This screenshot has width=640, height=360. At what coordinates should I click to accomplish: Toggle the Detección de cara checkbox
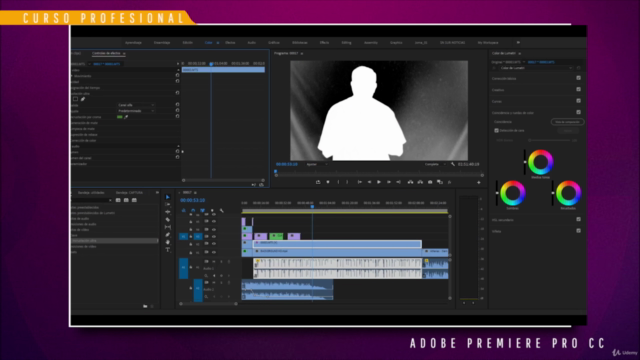(496, 131)
